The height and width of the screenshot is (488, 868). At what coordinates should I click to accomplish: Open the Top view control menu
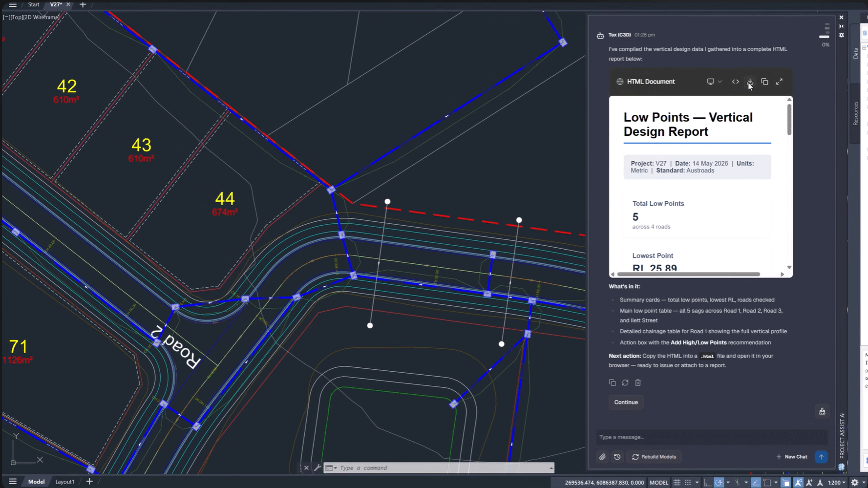click(x=17, y=17)
